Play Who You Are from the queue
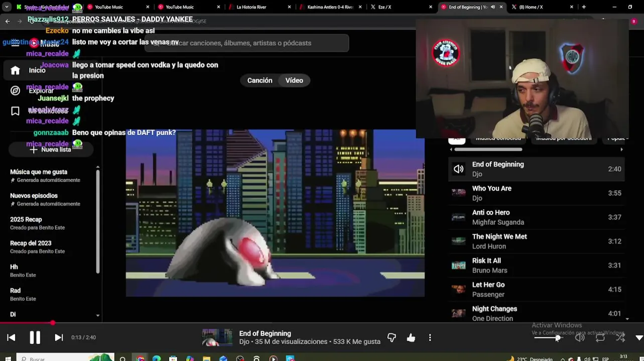The width and height of the screenshot is (644, 361). (536, 193)
